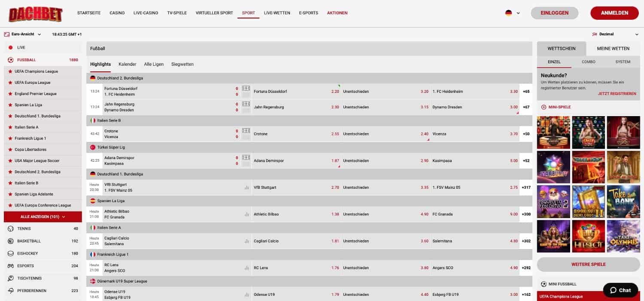The width and height of the screenshot is (644, 301).
Task: Click the Einloggen button
Action: coord(554,13)
